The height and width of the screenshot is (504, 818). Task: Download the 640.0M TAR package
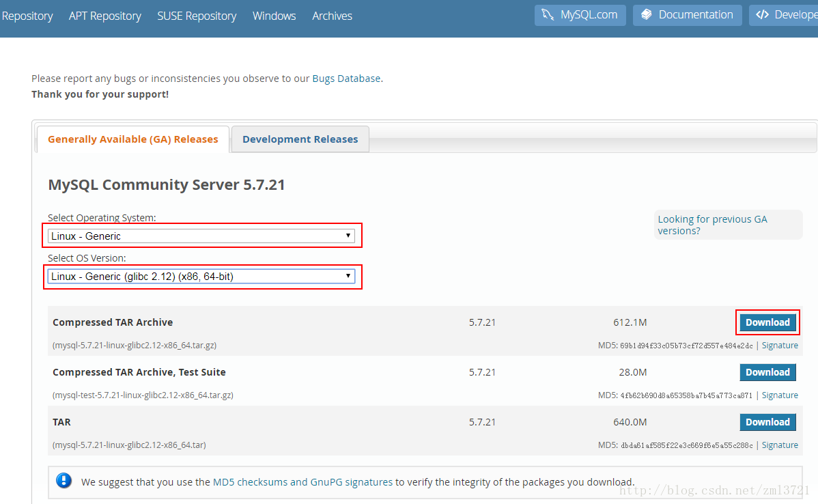pyautogui.click(x=767, y=422)
